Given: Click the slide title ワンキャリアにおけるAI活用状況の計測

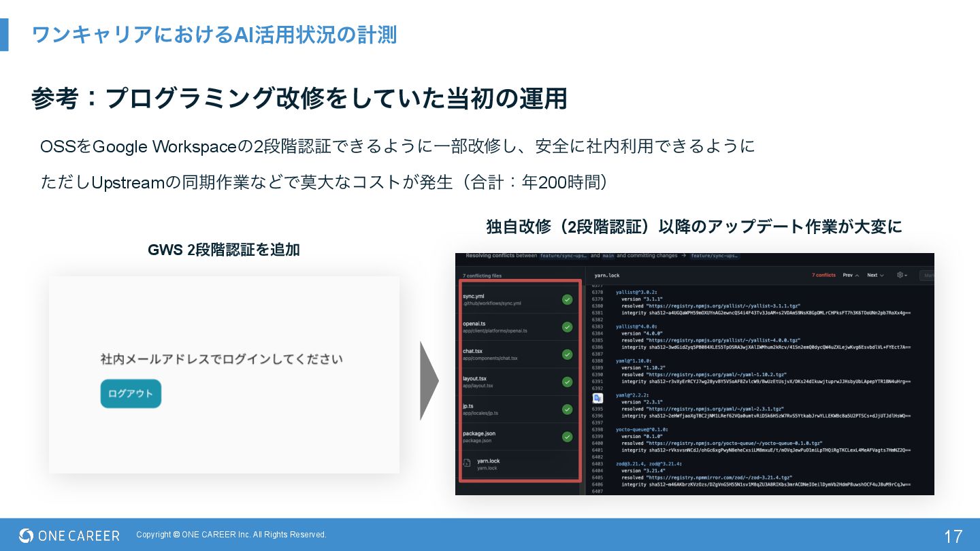Looking at the screenshot, I should (214, 34).
